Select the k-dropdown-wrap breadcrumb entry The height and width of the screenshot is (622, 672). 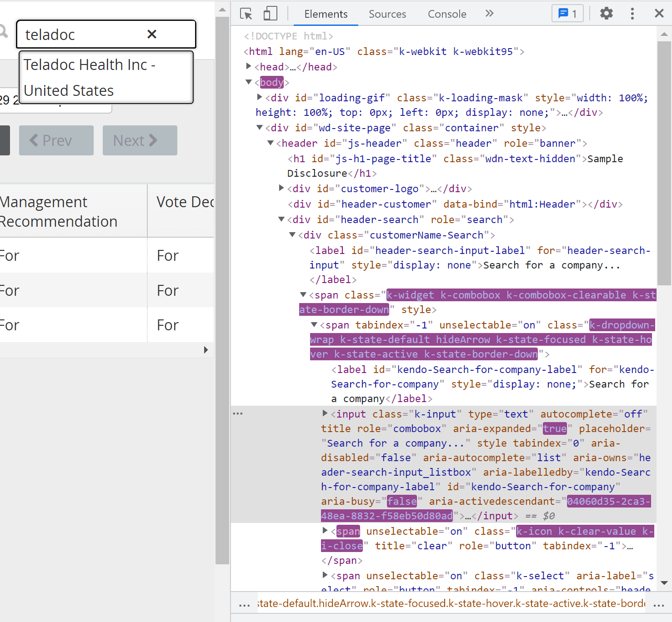coord(451,603)
